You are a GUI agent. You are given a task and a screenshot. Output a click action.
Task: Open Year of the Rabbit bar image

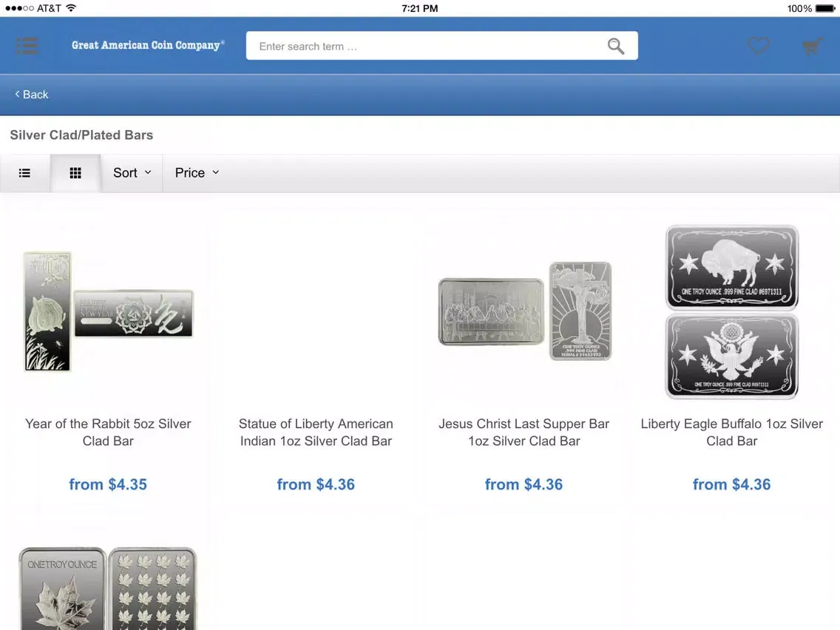108,312
